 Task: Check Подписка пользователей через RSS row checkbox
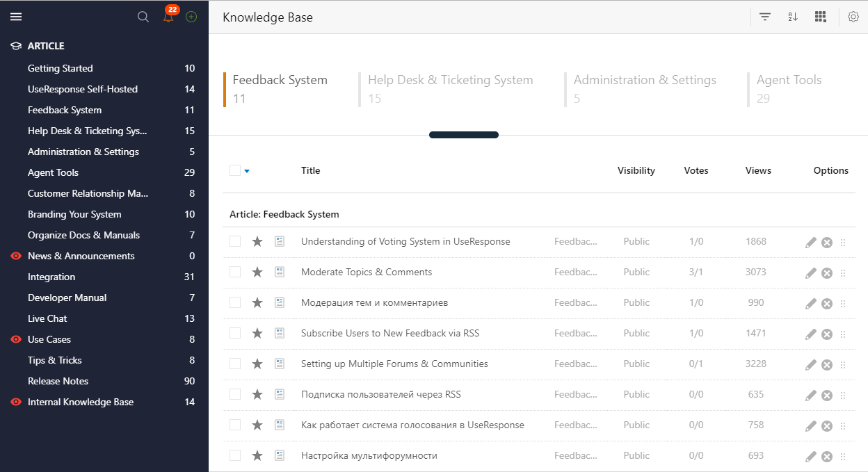(x=235, y=394)
